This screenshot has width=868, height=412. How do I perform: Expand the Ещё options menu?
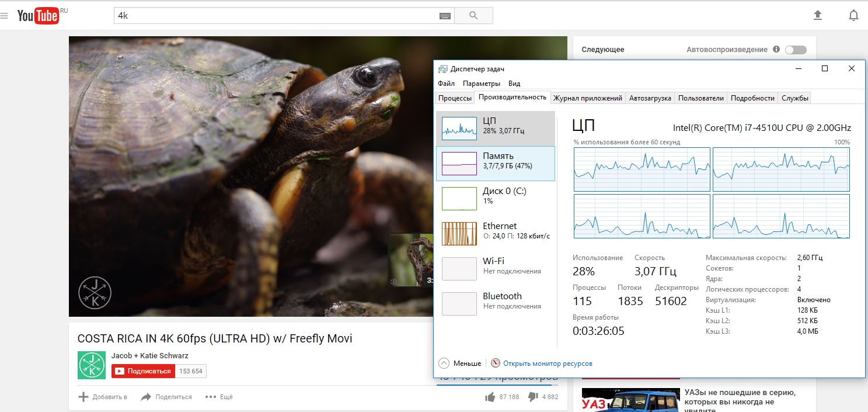pos(219,397)
